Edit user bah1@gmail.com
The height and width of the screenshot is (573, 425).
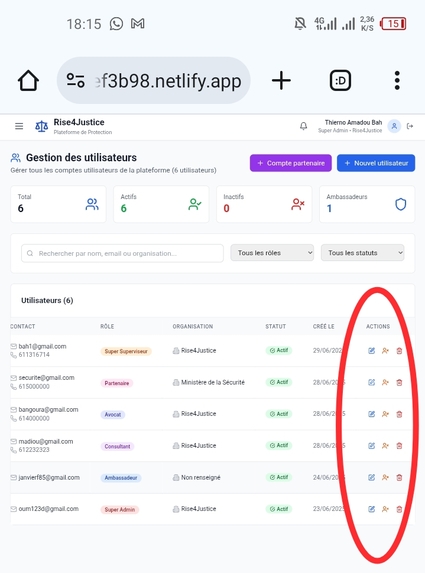(371, 351)
